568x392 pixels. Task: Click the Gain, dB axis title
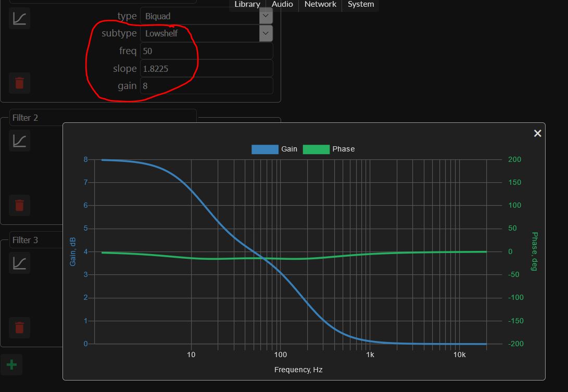click(73, 252)
